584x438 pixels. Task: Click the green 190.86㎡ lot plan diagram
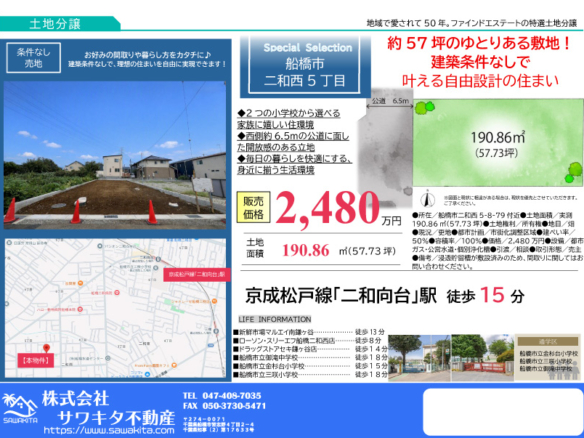pos(498,143)
